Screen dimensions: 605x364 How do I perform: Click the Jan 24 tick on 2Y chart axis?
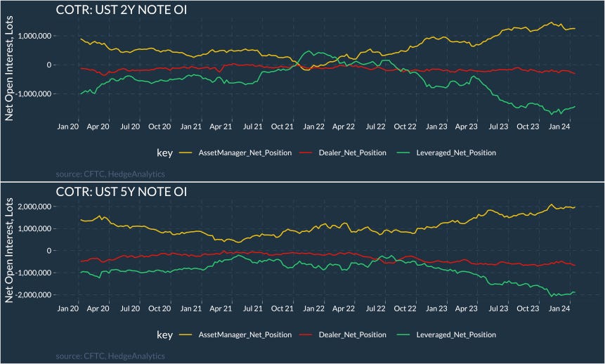click(x=559, y=127)
